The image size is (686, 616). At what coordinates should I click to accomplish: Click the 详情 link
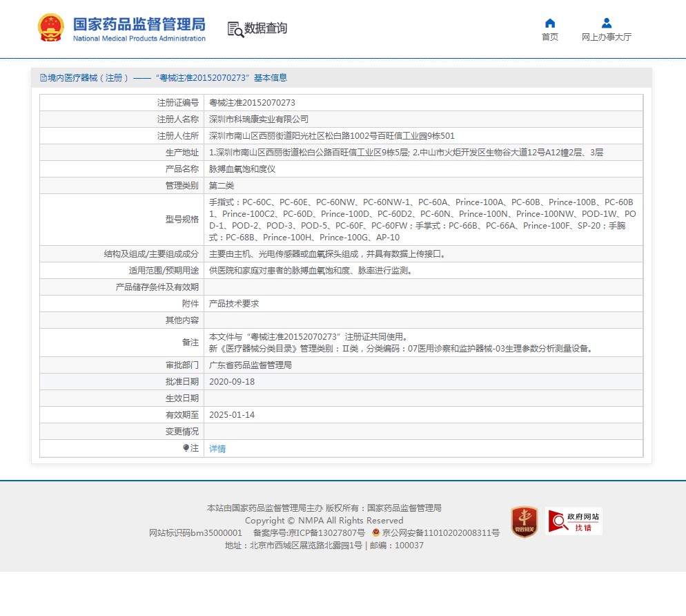tap(217, 449)
